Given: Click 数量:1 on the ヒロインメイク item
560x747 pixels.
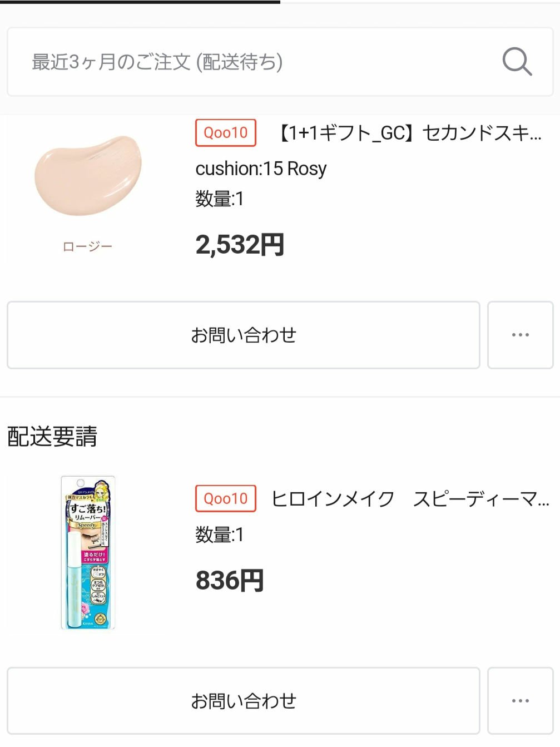Looking at the screenshot, I should coord(219,535).
